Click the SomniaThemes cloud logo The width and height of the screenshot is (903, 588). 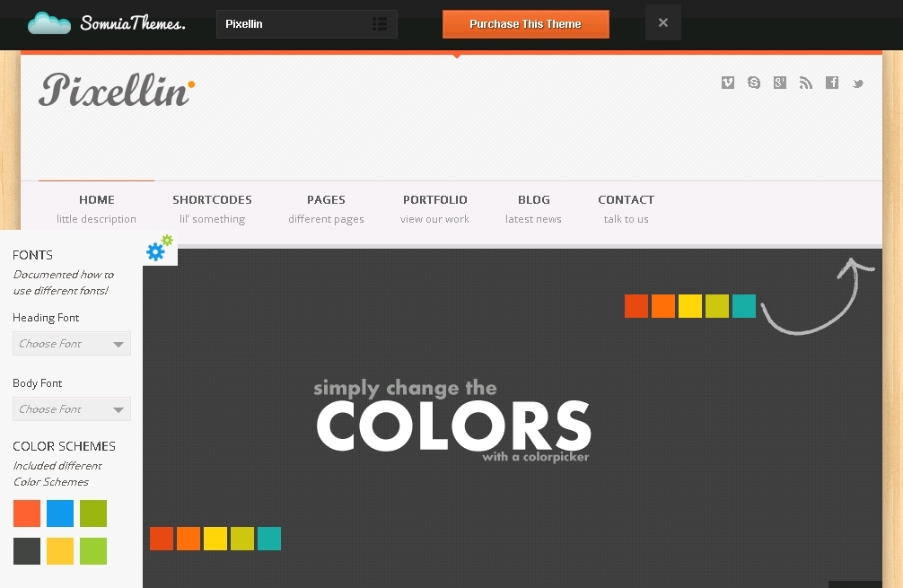107,23
